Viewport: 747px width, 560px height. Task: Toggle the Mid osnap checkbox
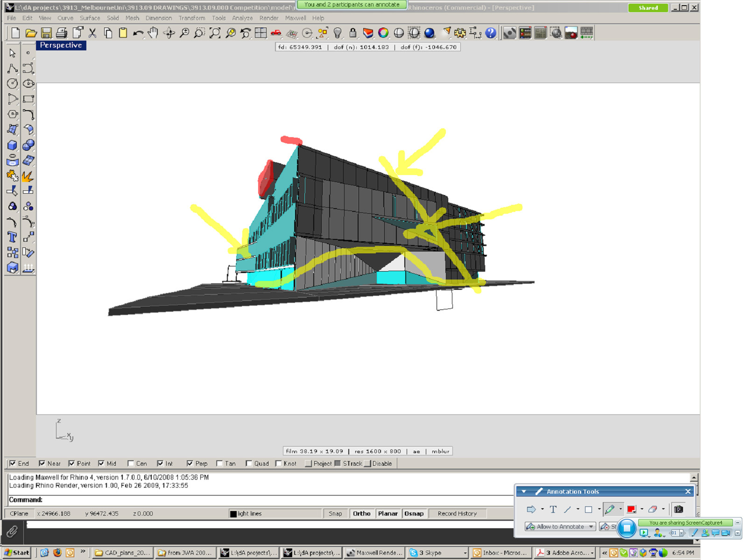click(101, 463)
